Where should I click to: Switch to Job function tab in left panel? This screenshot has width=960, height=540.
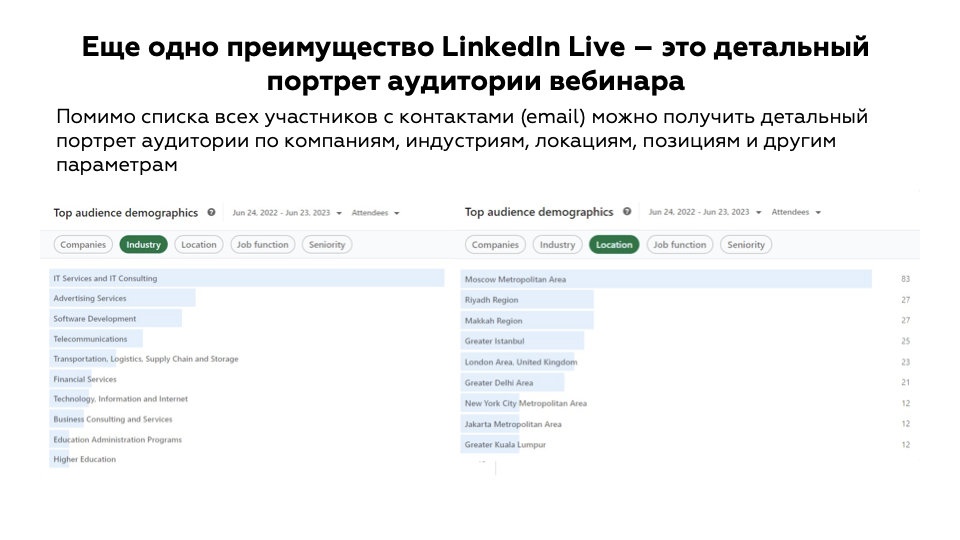tap(263, 244)
